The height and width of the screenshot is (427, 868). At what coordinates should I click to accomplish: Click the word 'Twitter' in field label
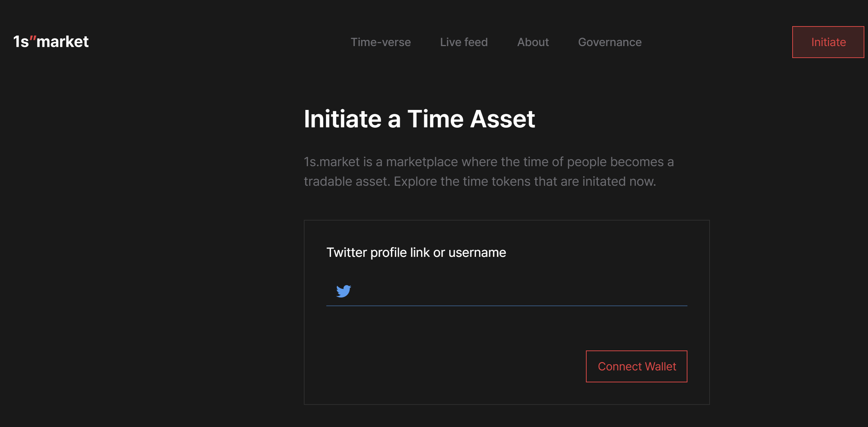[x=347, y=252]
